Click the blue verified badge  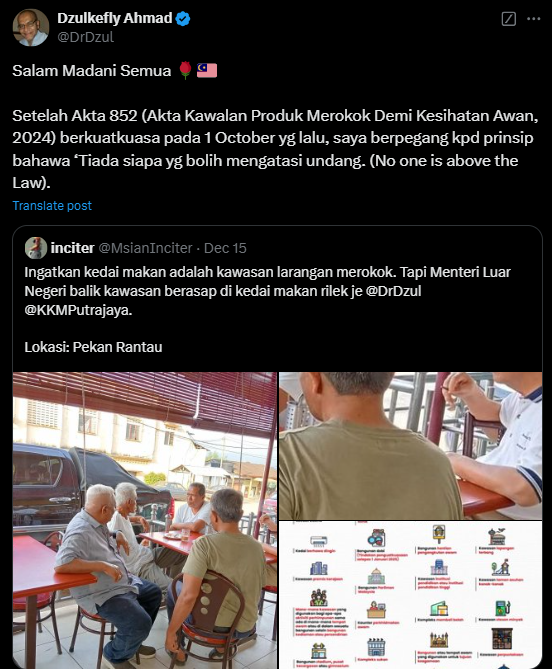[183, 18]
